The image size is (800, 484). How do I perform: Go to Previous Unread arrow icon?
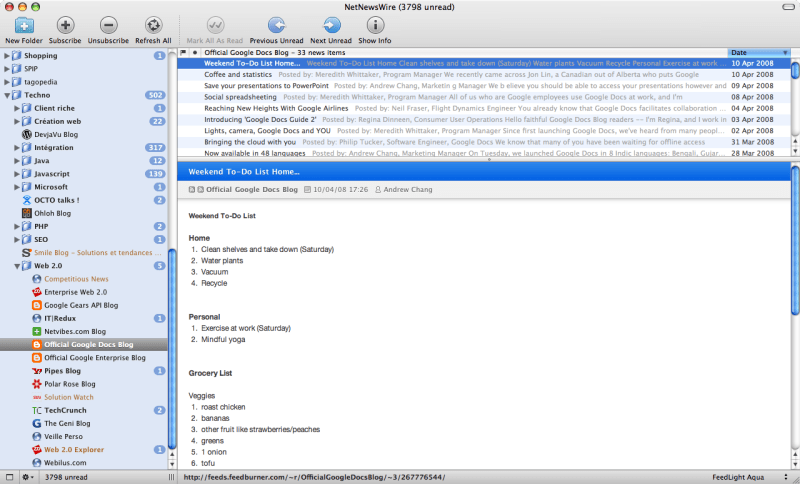coord(277,24)
